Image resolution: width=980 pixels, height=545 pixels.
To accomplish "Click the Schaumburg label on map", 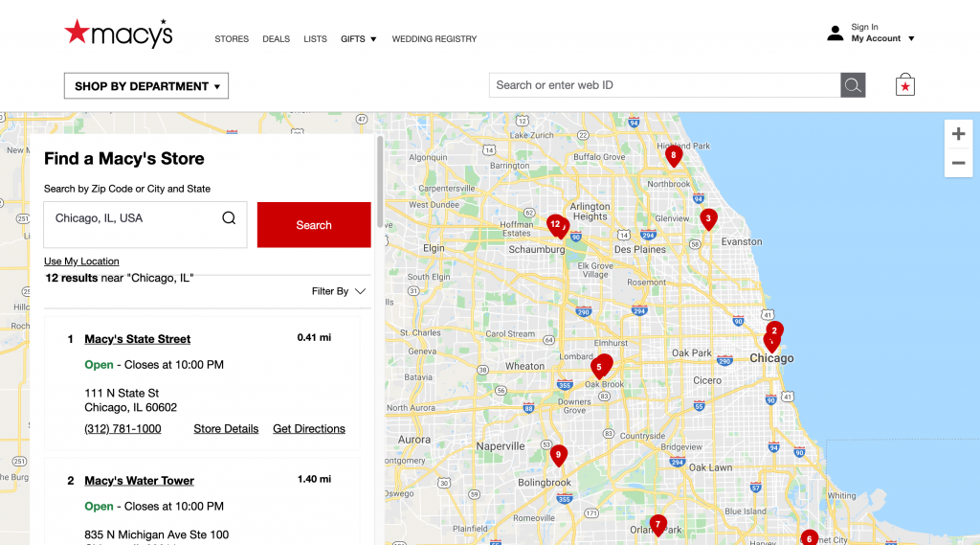I will coord(536,249).
